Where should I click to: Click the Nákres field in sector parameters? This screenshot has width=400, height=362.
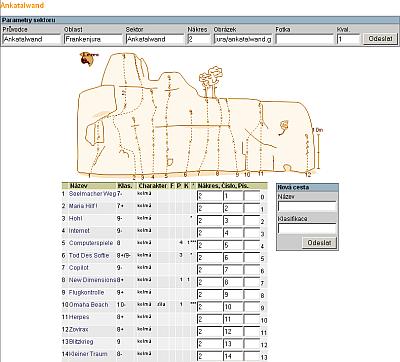tap(199, 39)
